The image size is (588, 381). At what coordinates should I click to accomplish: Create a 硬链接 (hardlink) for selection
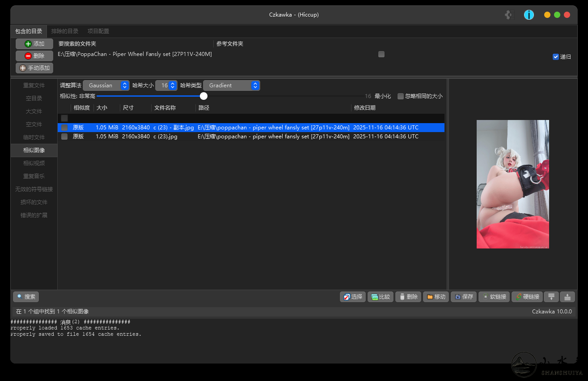point(527,297)
